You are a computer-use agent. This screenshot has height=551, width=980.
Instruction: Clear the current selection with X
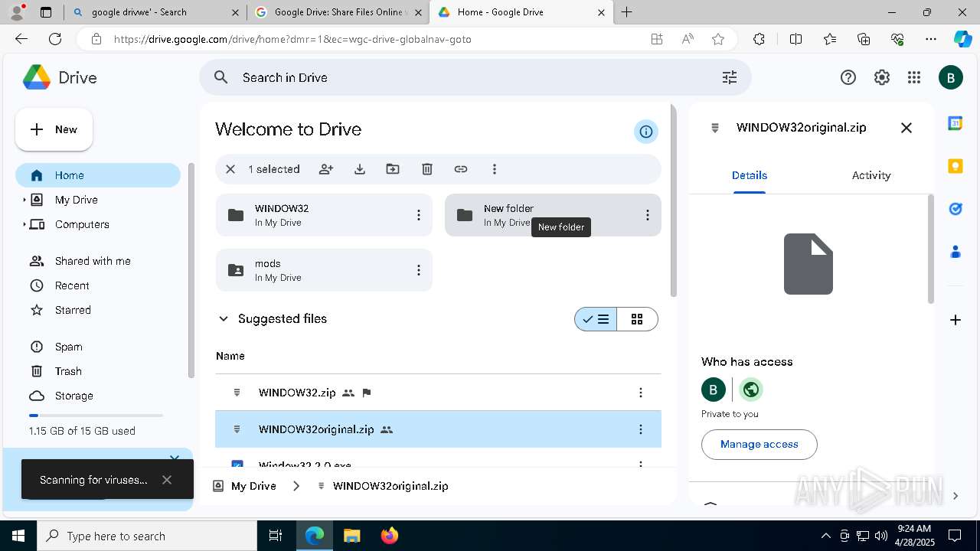pos(230,169)
